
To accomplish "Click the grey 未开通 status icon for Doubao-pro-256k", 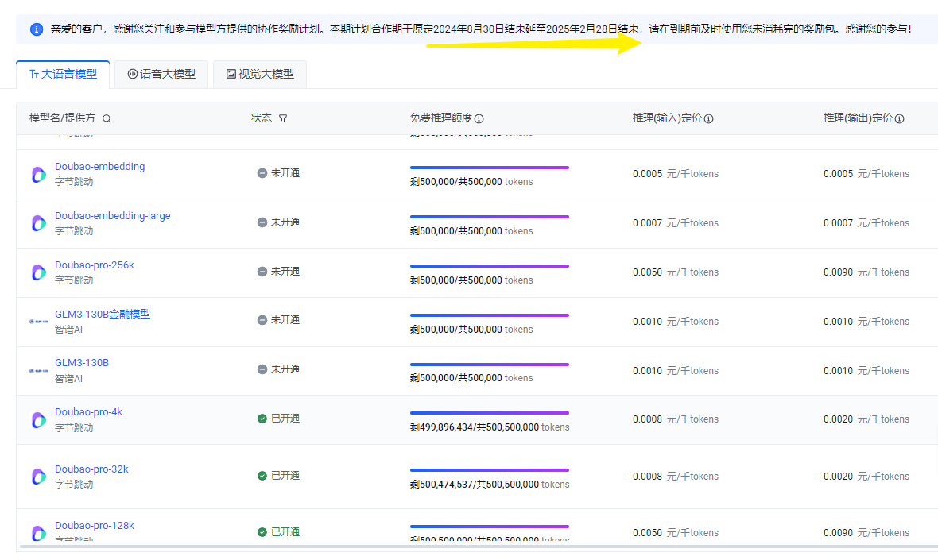I will click(x=262, y=272).
